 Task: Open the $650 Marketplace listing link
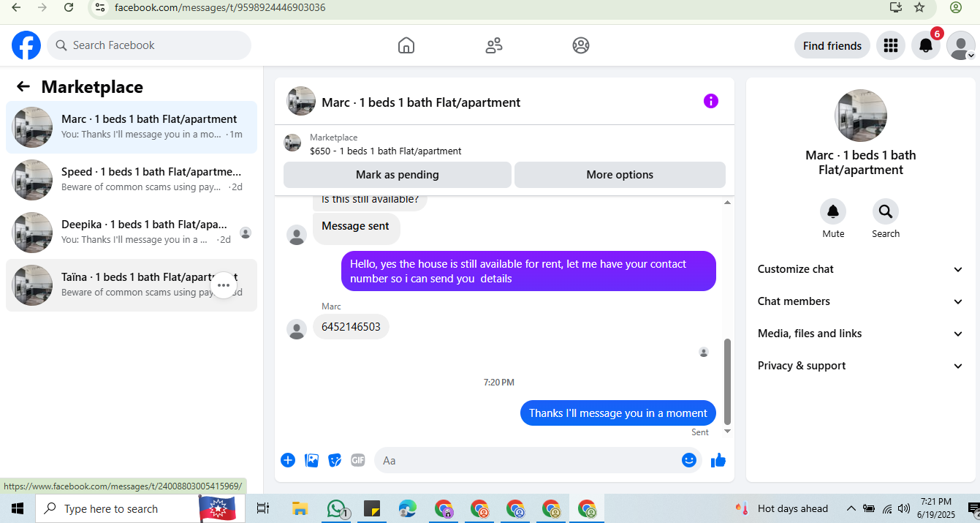coord(386,151)
